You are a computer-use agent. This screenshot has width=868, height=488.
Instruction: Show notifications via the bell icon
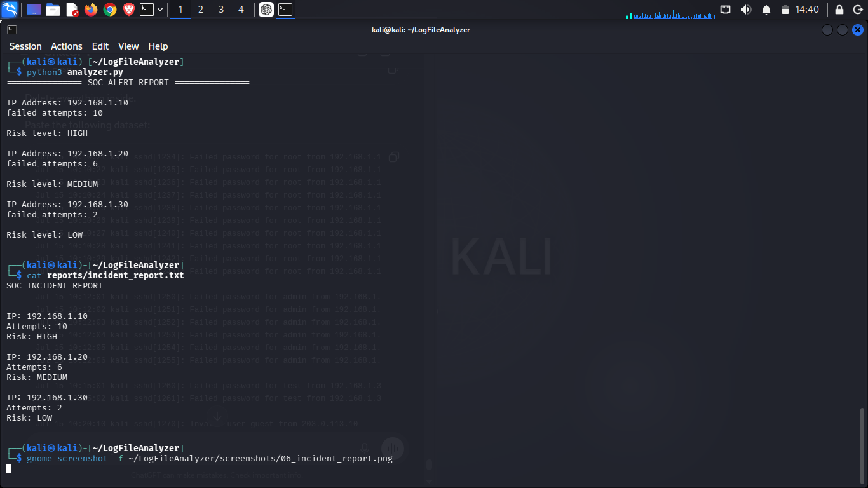(x=766, y=10)
